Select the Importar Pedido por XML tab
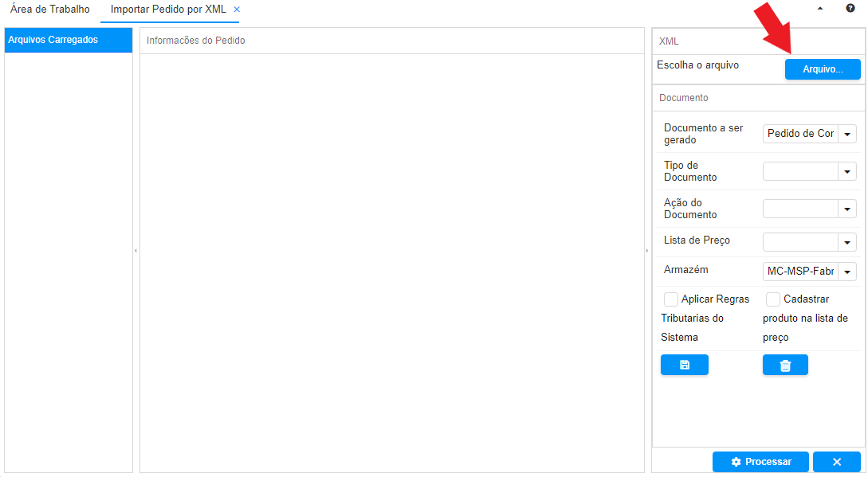Screen dimensions: 868x477 coord(168,10)
